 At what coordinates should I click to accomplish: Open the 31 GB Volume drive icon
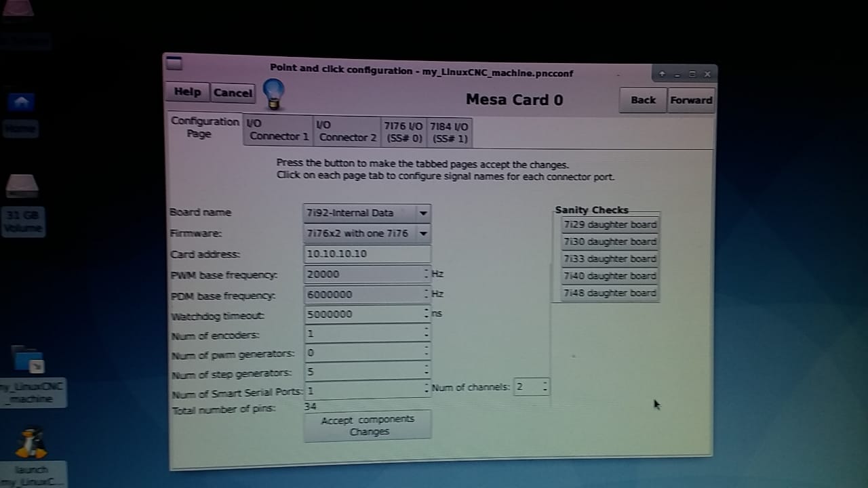(22, 205)
